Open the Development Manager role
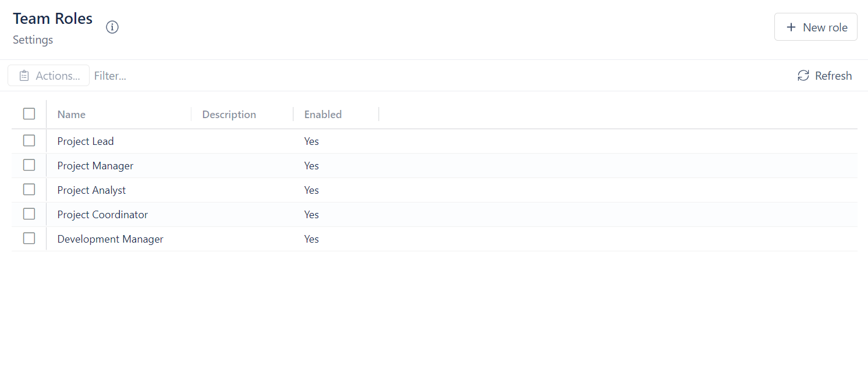The width and height of the screenshot is (868, 391). pyautogui.click(x=110, y=239)
